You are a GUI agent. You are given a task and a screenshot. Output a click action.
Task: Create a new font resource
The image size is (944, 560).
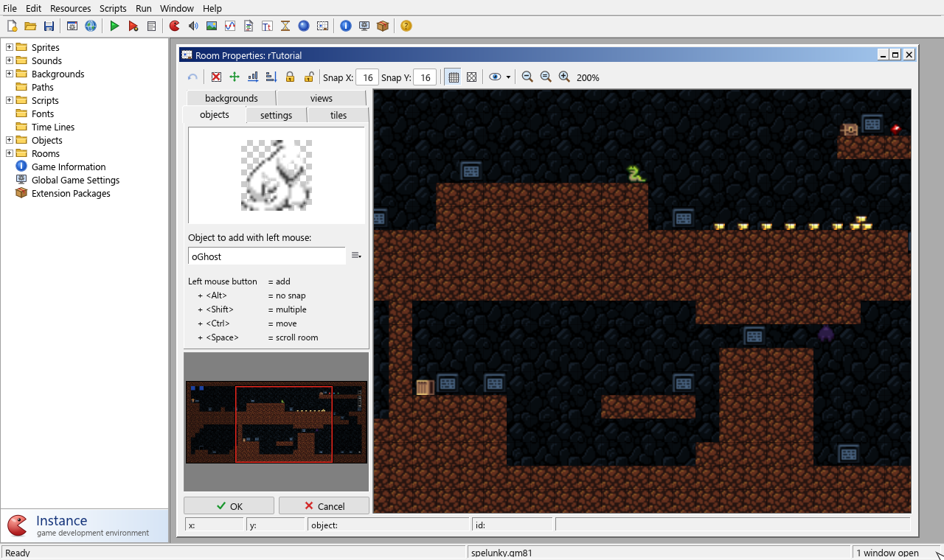tap(267, 26)
